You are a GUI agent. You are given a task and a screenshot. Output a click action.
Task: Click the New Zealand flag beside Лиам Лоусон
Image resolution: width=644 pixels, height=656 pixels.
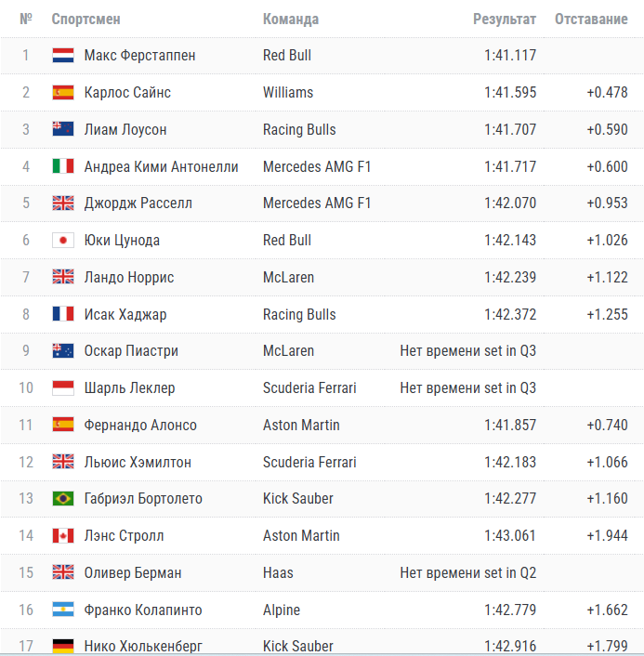coord(63,129)
